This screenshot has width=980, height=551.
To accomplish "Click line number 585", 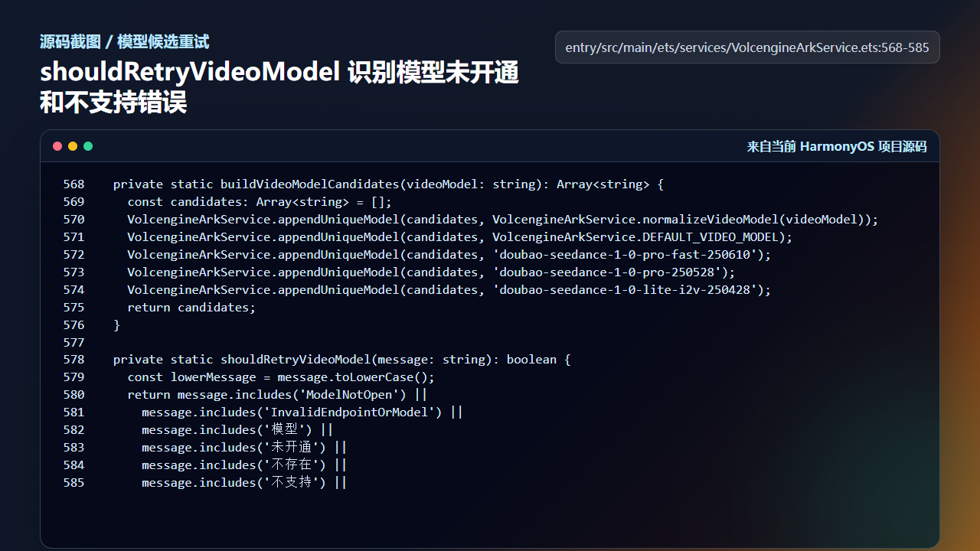I will (74, 483).
